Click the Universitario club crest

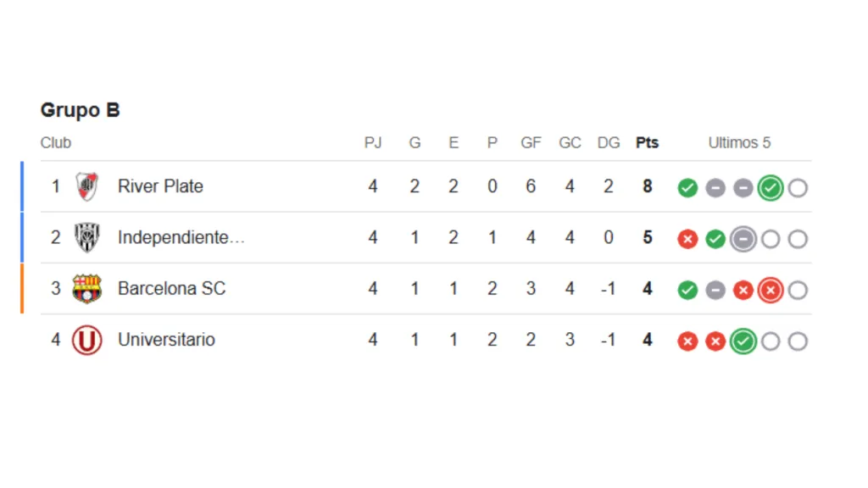[x=87, y=341]
